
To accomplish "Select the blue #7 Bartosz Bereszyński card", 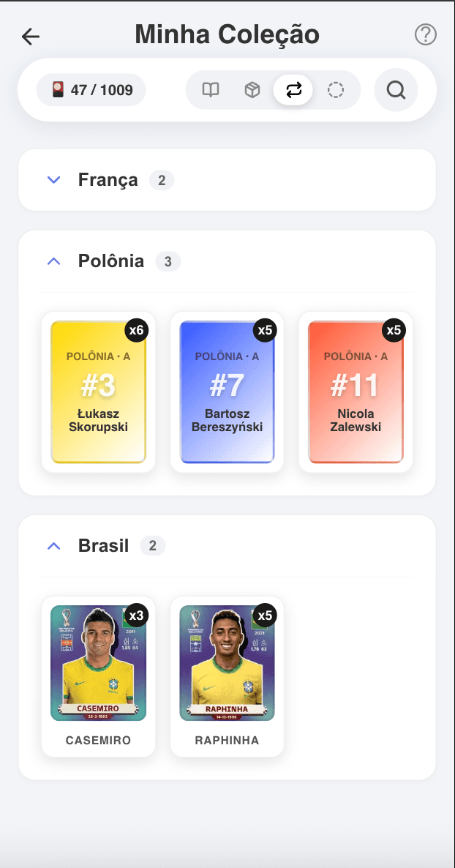I will coord(227,393).
